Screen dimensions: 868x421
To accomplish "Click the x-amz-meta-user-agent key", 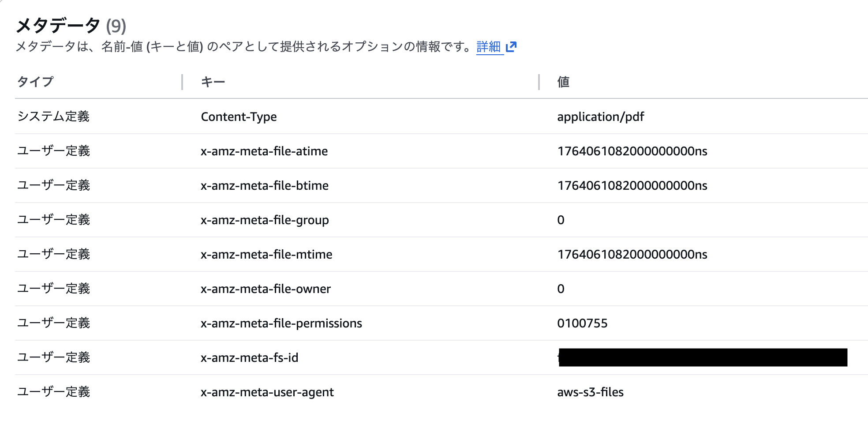I will (x=267, y=392).
